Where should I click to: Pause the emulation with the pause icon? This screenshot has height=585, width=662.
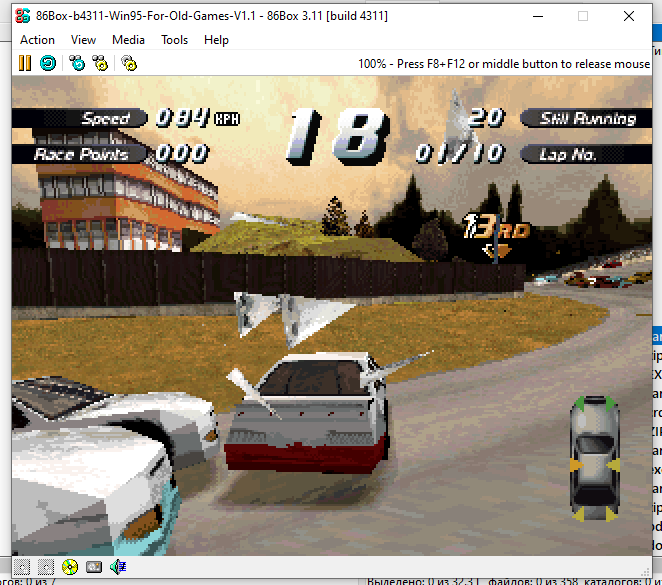click(x=25, y=63)
